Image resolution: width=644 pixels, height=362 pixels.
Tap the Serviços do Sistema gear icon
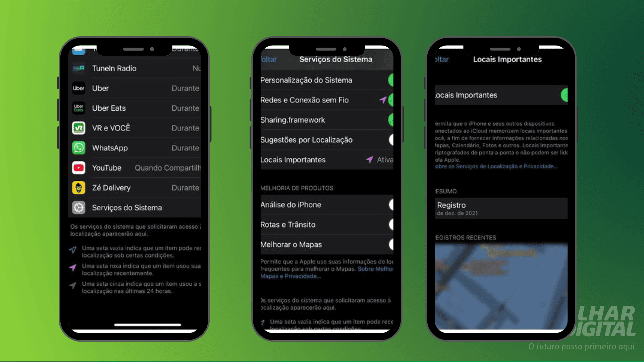(78, 208)
